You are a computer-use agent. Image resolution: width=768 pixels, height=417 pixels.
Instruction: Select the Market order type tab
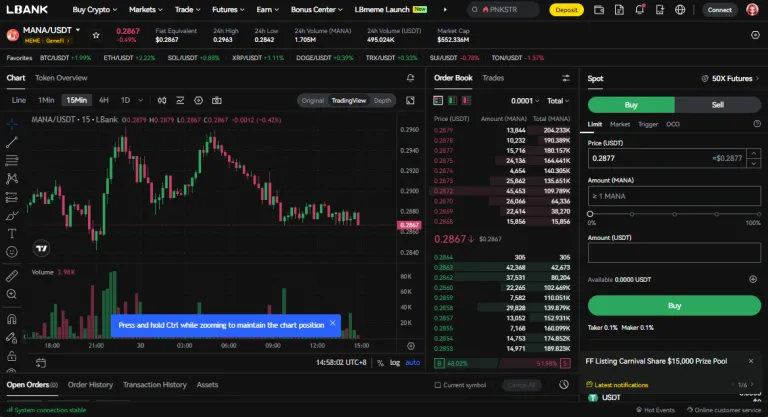tap(620, 124)
